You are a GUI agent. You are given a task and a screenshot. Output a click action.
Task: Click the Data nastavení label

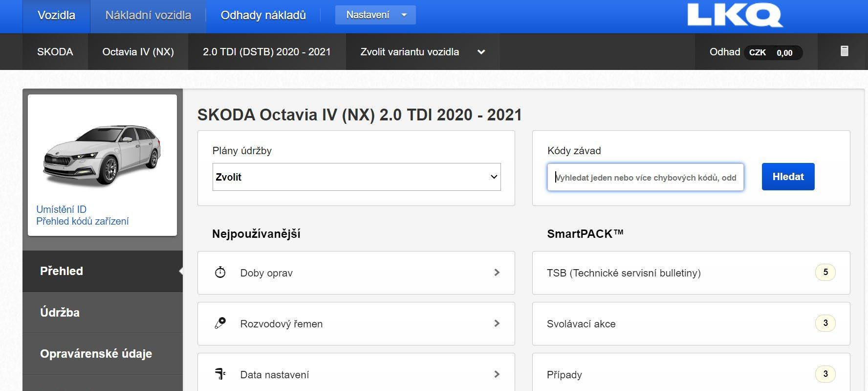275,375
